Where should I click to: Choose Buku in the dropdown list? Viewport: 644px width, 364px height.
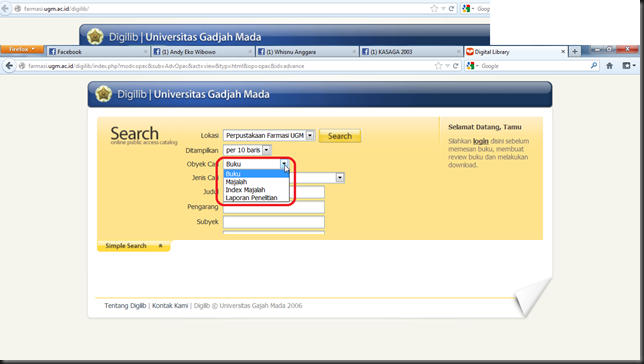(x=256, y=174)
